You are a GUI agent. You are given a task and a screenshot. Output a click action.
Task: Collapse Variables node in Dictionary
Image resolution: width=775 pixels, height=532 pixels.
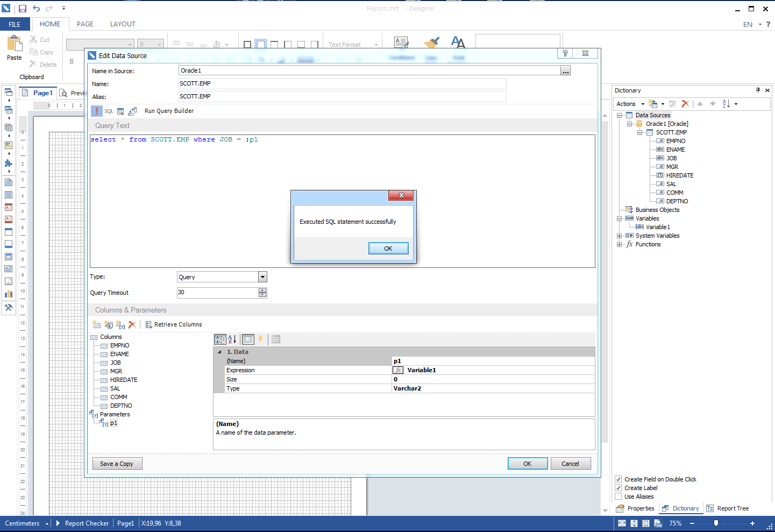coord(619,218)
